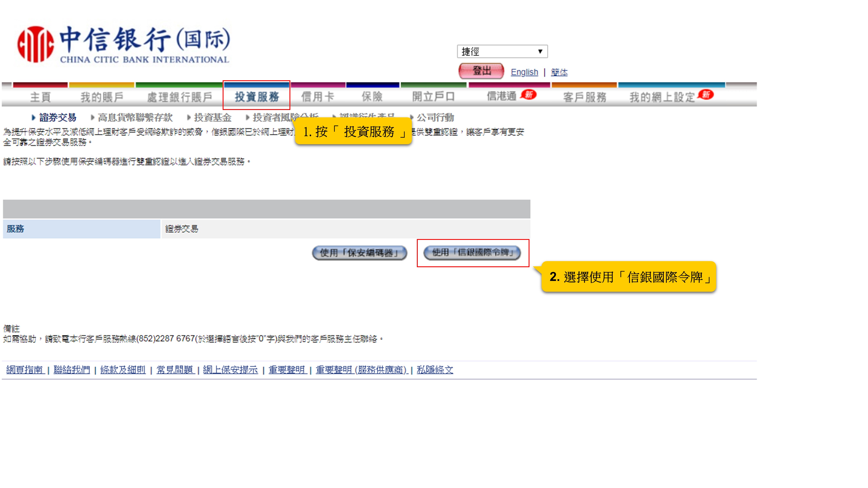Click the 備註 remarks heading
868x488 pixels.
pos(12,328)
